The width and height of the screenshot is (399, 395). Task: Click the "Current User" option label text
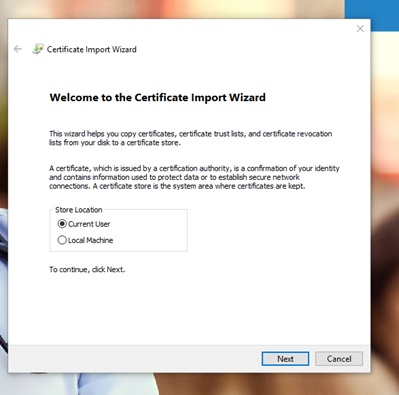click(x=89, y=224)
